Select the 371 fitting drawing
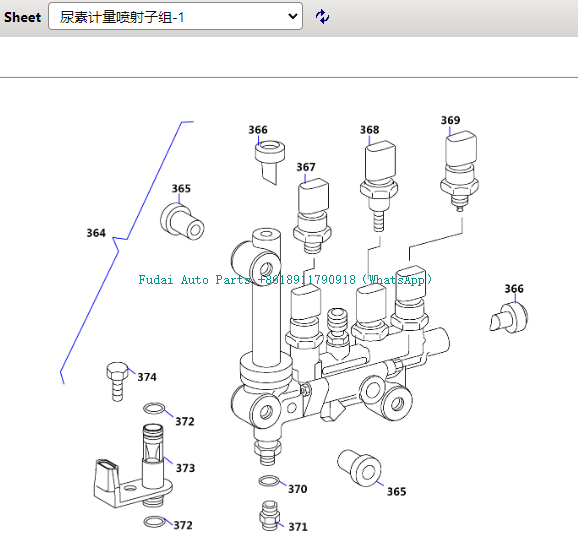Viewport: 578px width, 556px height. 269,515
